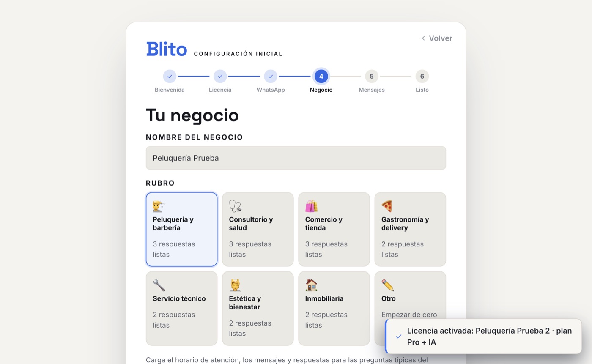The image size is (592, 364).
Task: Click '3 respuestas listas' under Peluquería
Action: pyautogui.click(x=174, y=249)
